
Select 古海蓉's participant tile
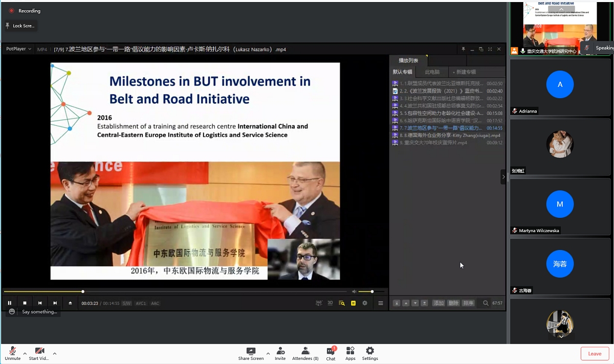coord(560,266)
